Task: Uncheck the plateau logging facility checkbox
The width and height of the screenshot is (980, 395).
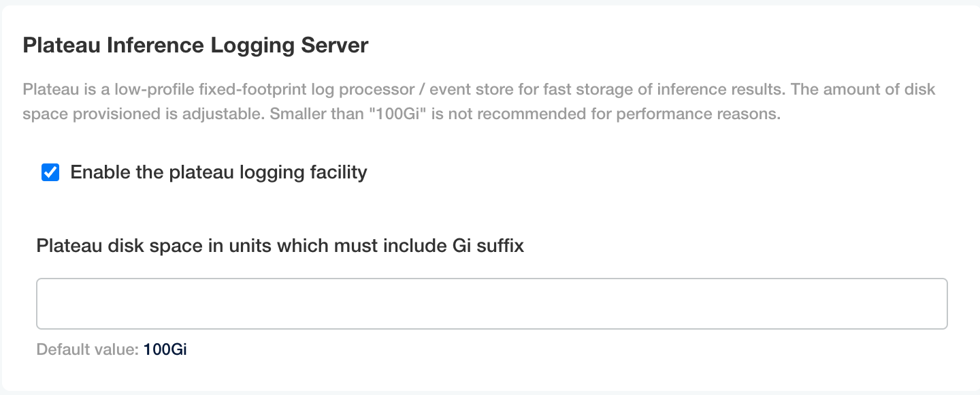Action: click(x=50, y=172)
